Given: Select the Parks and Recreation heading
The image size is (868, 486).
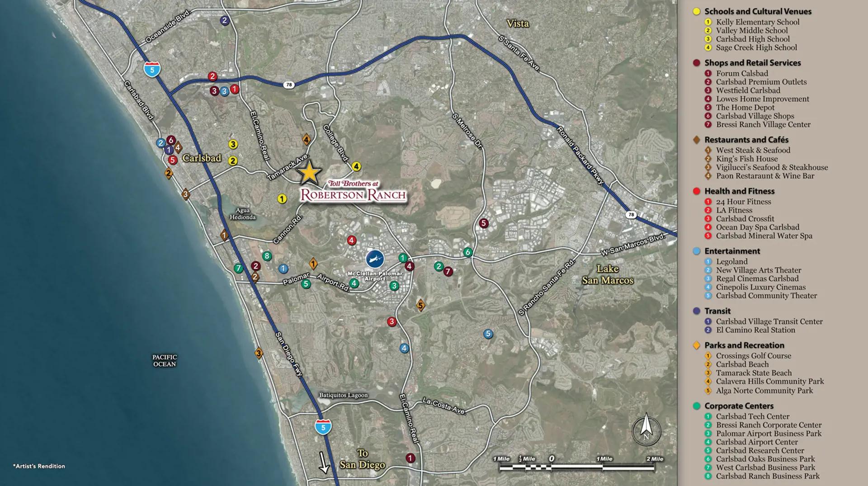Looking at the screenshot, I should point(744,345).
